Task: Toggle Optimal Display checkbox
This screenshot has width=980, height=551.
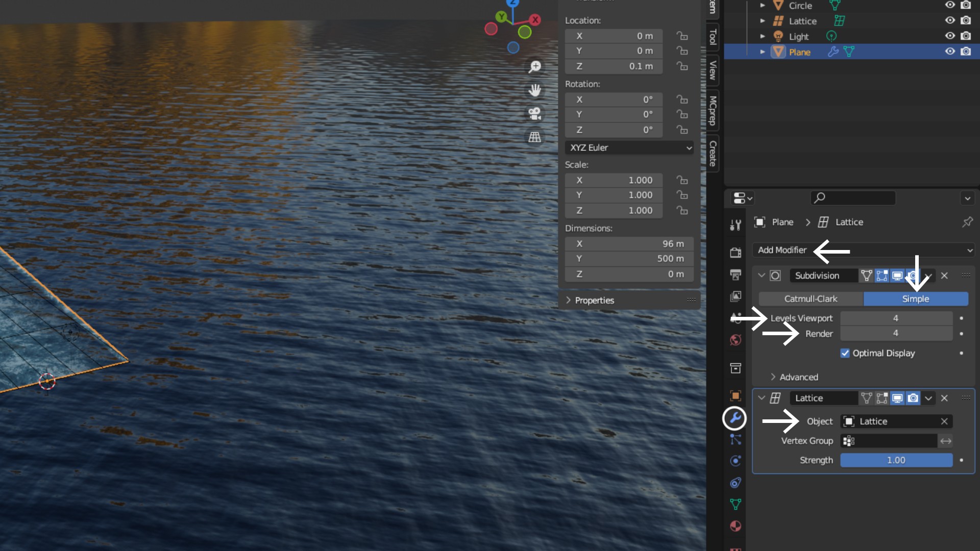Action: pos(845,353)
